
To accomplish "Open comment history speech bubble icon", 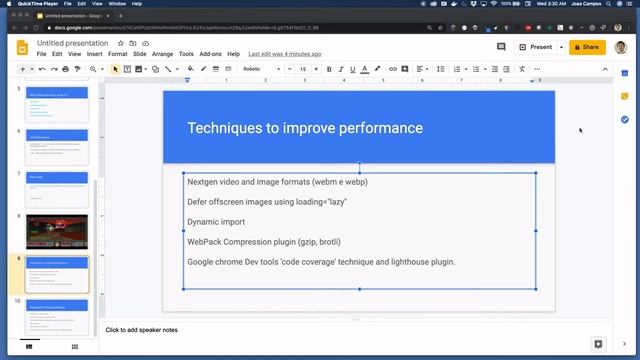I will click(501, 47).
